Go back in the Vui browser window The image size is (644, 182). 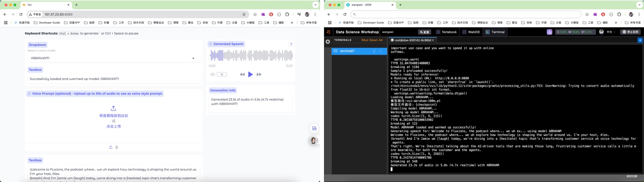5,14
